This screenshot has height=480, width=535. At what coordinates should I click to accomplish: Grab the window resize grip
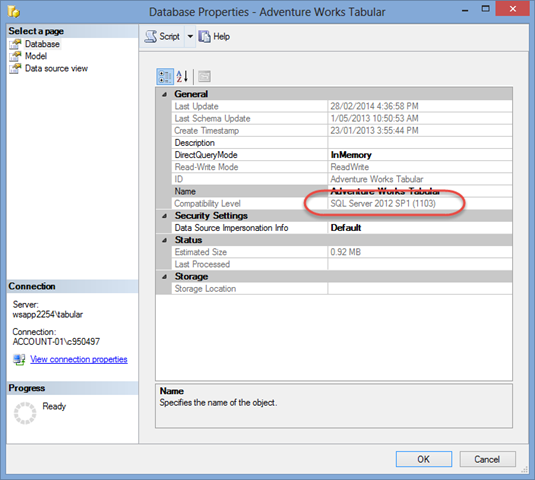(524, 470)
